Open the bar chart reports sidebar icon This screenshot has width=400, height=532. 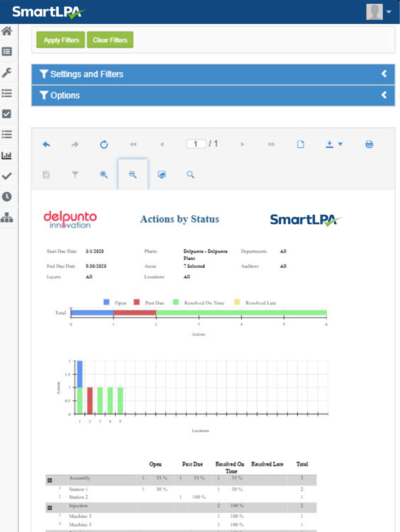click(7, 155)
